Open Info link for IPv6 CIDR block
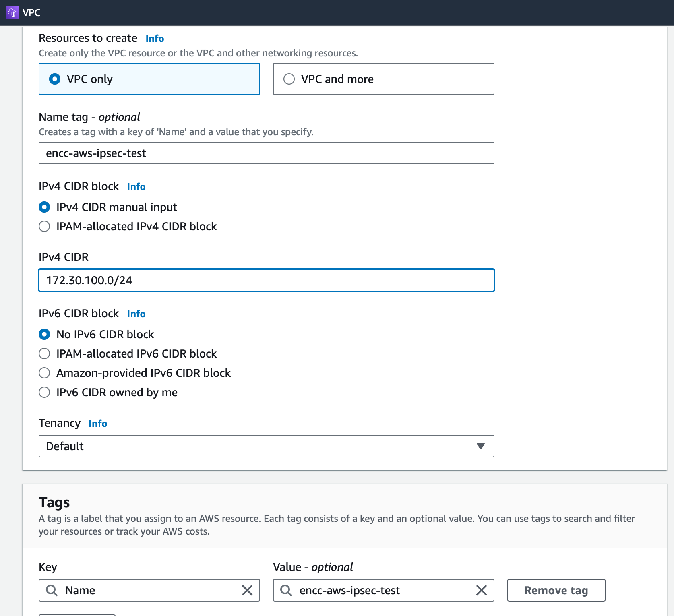Viewport: 674px width, 616px height. pos(136,314)
